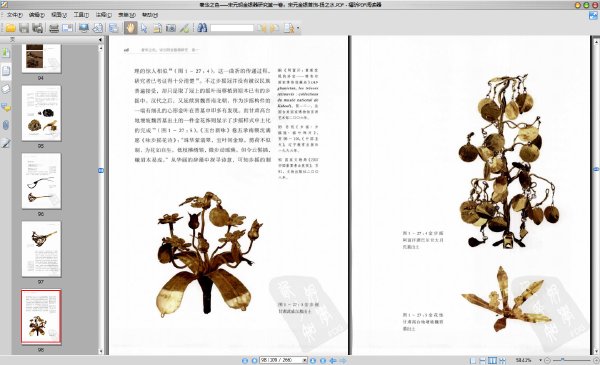Screen dimensions: 600x365
Task: Open the 文件 menu
Action: [15, 15]
